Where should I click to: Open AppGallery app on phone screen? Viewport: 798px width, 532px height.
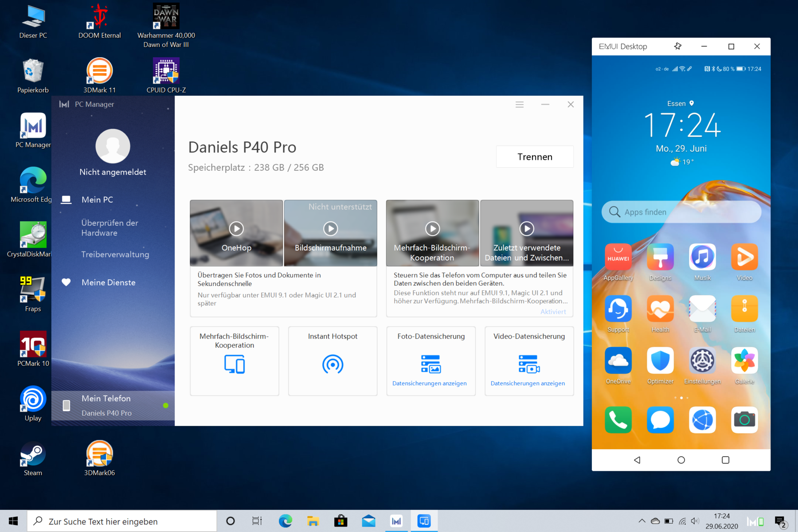pyautogui.click(x=618, y=257)
